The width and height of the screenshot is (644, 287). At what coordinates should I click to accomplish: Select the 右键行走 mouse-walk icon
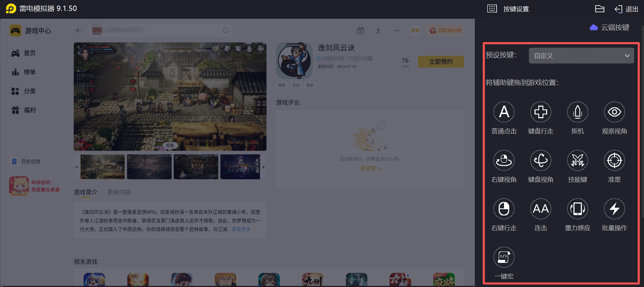click(504, 209)
